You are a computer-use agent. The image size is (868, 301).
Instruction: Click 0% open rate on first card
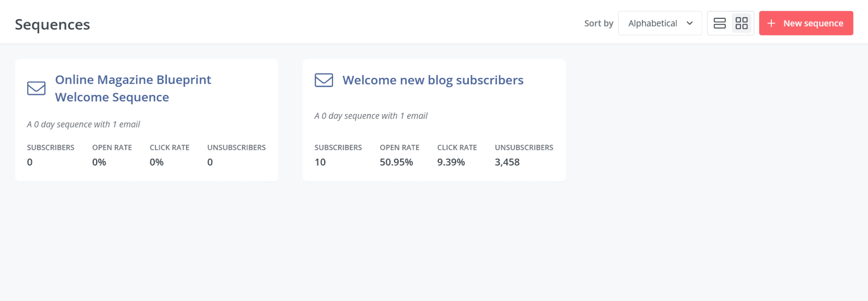tap(99, 162)
